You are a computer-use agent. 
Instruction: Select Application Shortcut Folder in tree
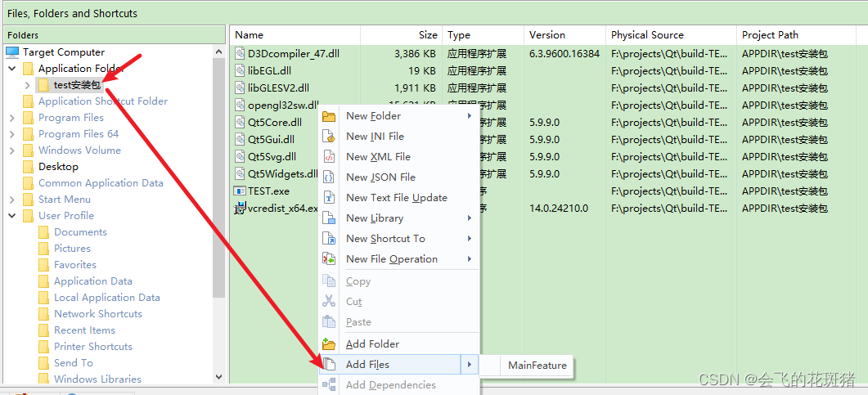(103, 101)
